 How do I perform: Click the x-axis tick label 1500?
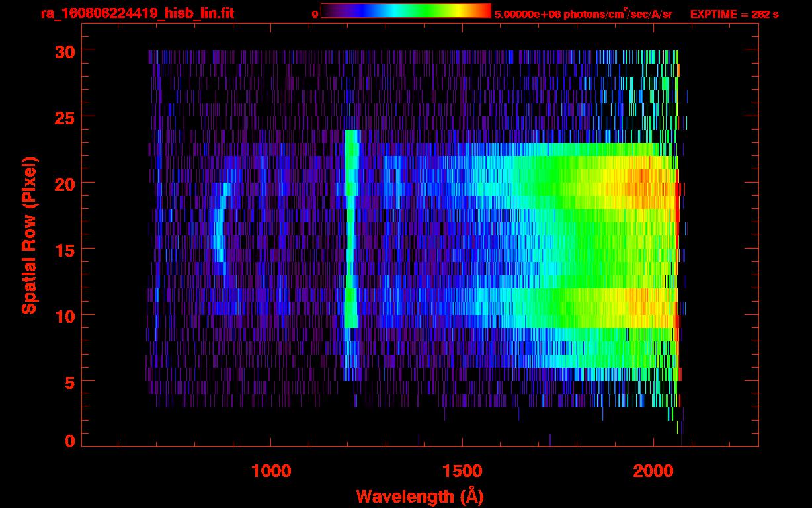pyautogui.click(x=462, y=471)
